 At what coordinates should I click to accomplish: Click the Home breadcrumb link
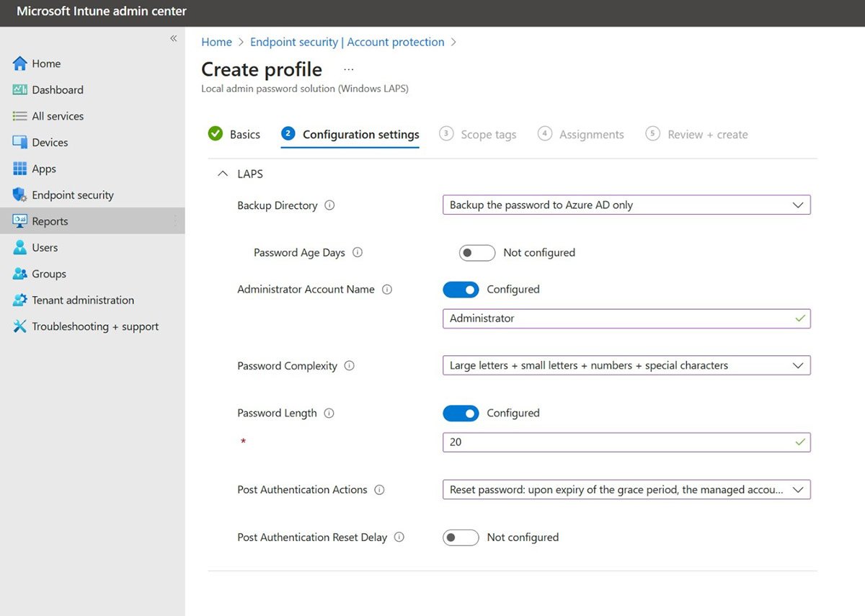(x=216, y=43)
